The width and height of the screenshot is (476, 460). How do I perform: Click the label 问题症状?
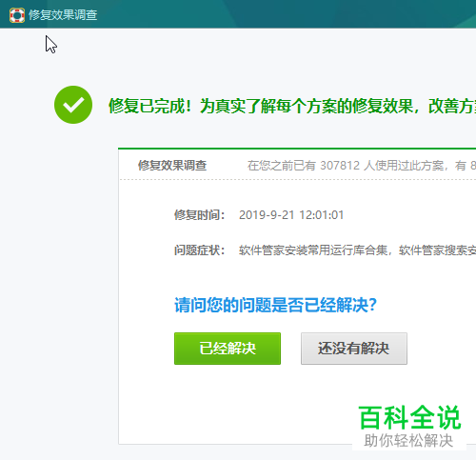point(199,250)
